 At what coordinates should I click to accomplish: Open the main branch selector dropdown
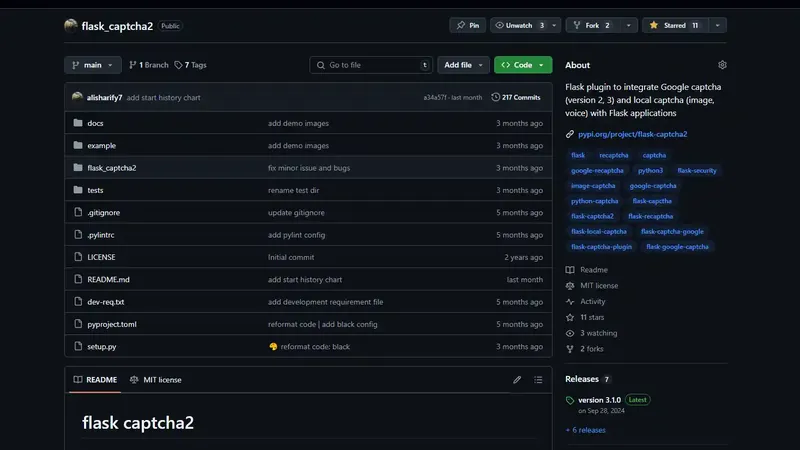(93, 65)
